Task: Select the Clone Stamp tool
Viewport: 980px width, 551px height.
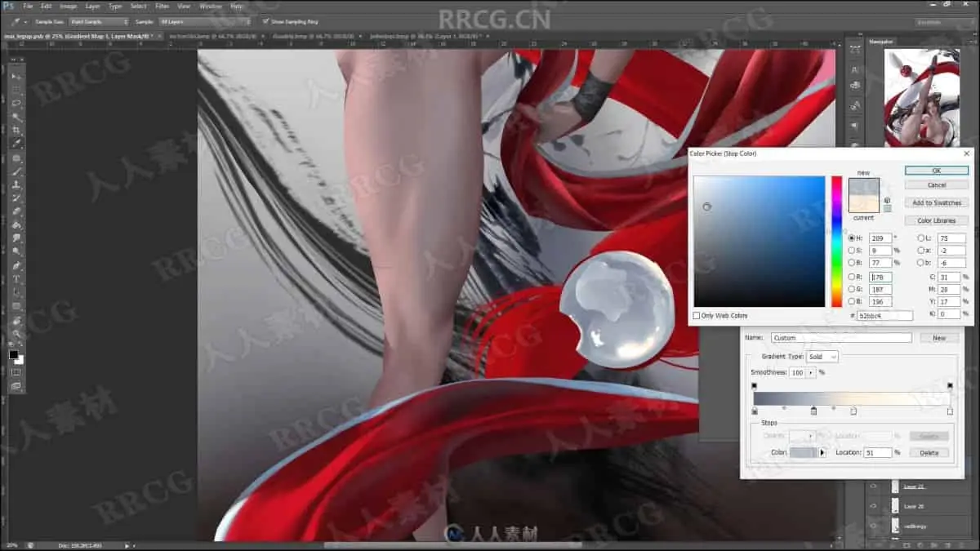Action: (x=16, y=185)
